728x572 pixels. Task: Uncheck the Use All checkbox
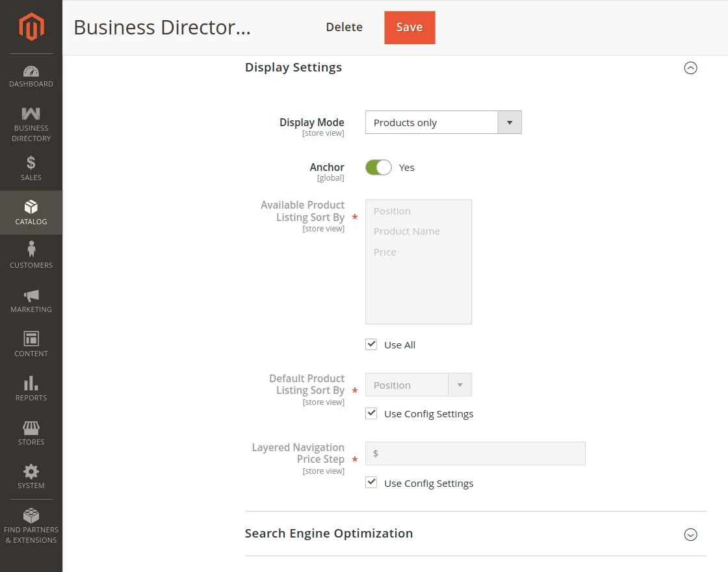pyautogui.click(x=371, y=344)
